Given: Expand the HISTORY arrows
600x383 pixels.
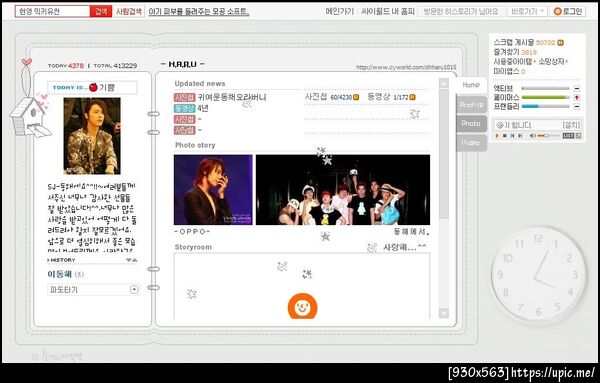Looking at the screenshot, I should pyautogui.click(x=132, y=260).
